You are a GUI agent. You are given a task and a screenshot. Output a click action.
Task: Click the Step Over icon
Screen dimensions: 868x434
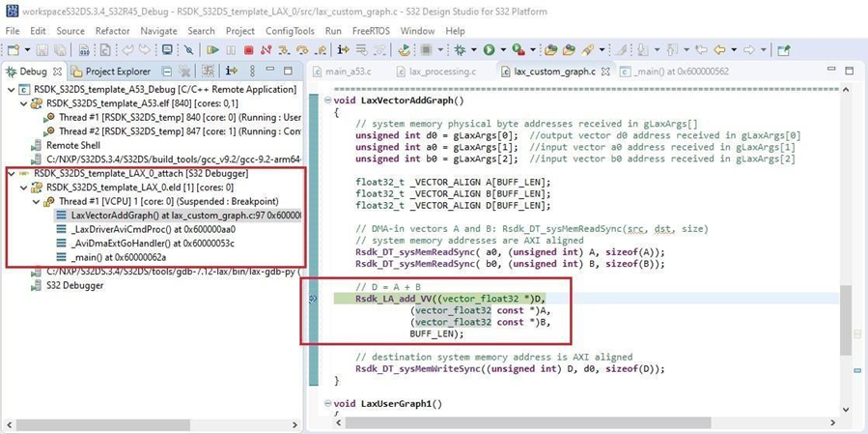tap(301, 50)
